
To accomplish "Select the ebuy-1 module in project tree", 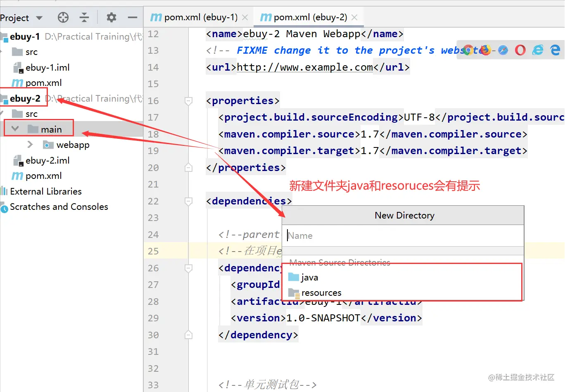I will (25, 36).
